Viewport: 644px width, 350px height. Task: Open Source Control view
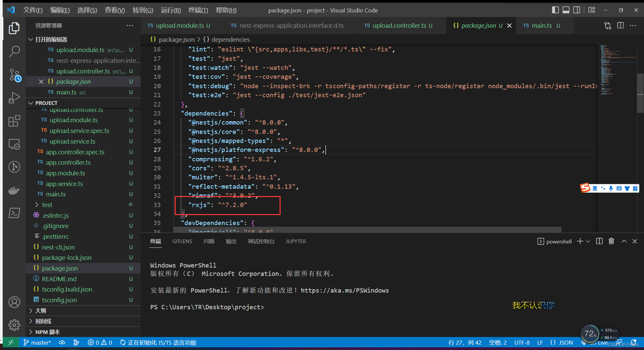pos(14,75)
